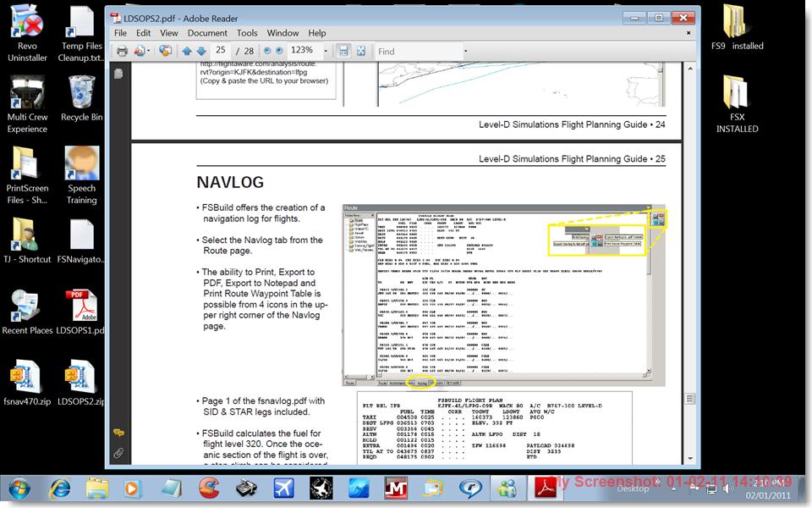Open Recent Places desktop shortcut
The image size is (812, 508).
27,312
